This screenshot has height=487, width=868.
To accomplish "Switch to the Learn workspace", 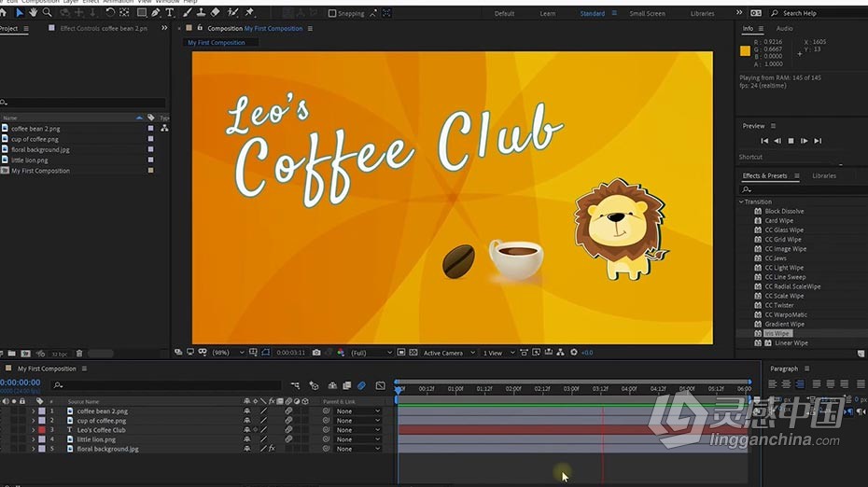I will (x=548, y=13).
